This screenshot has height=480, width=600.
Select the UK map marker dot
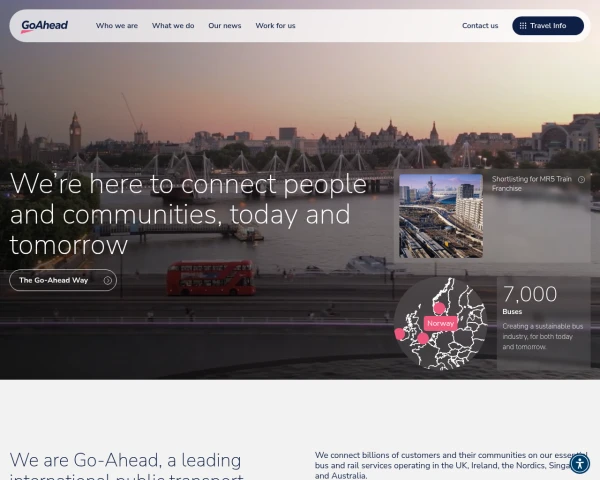tap(423, 338)
